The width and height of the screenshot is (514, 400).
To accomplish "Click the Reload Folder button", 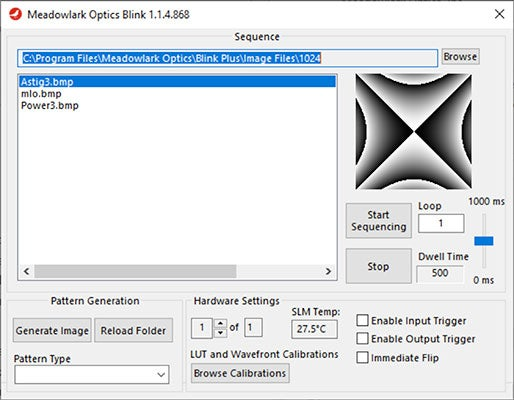I will [x=133, y=330].
